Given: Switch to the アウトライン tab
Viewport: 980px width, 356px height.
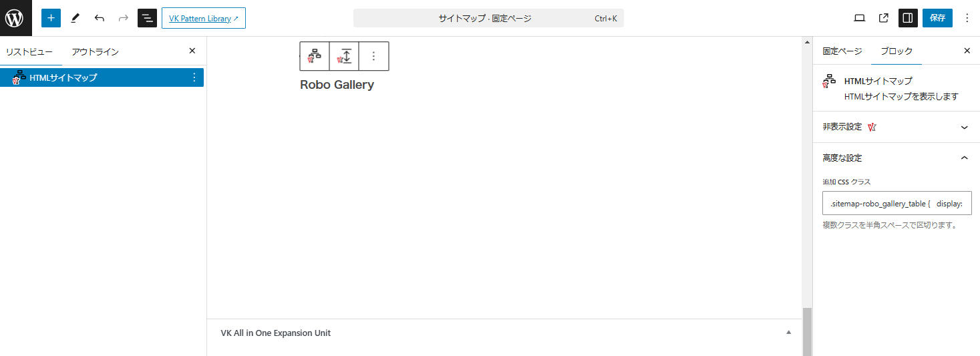Looking at the screenshot, I should (x=95, y=51).
